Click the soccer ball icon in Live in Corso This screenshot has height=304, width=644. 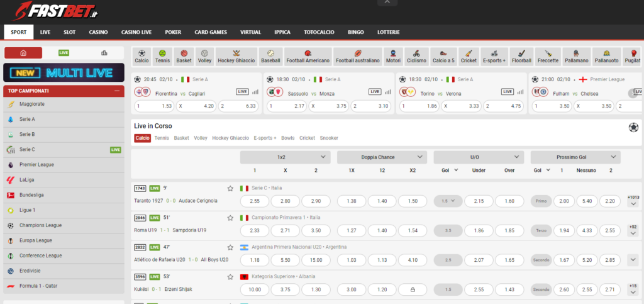[x=633, y=127]
